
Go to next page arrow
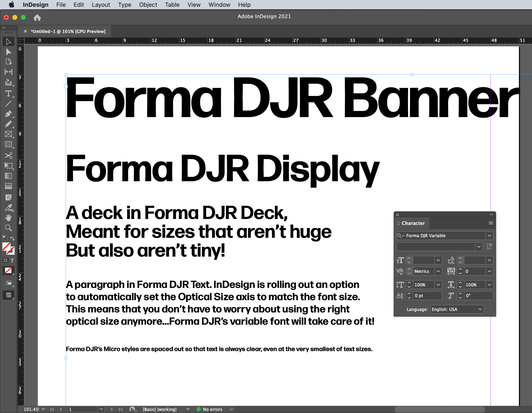[x=112, y=409]
